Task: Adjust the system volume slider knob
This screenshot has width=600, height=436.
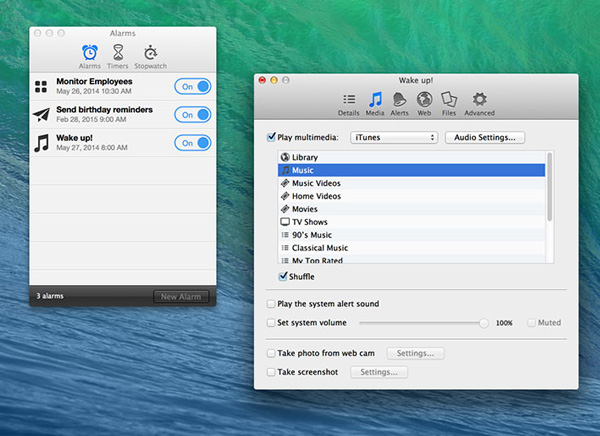Action: pyautogui.click(x=484, y=323)
